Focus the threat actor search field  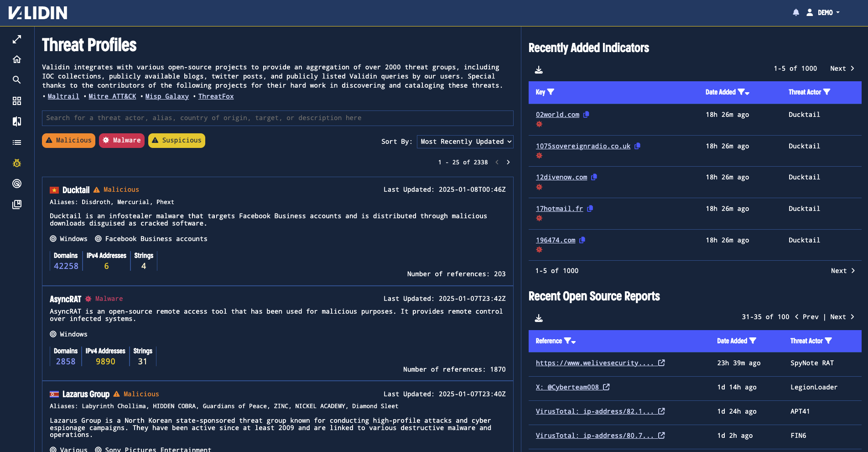[x=277, y=118]
